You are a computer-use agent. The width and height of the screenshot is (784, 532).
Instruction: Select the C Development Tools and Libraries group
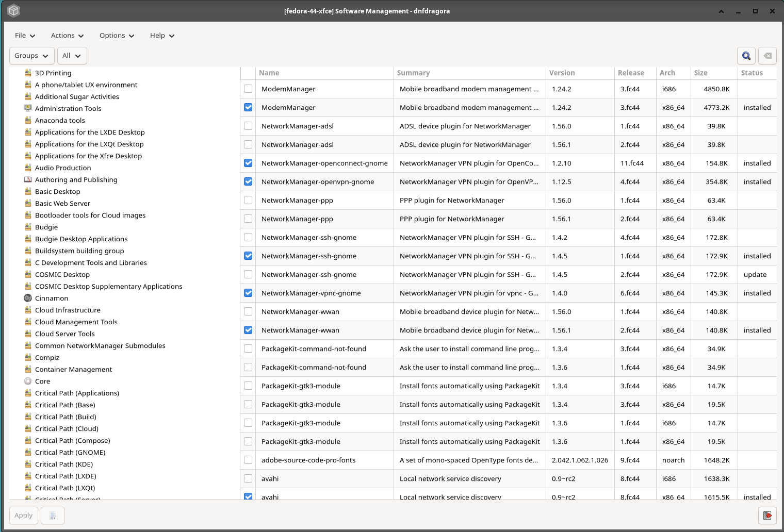click(x=91, y=262)
